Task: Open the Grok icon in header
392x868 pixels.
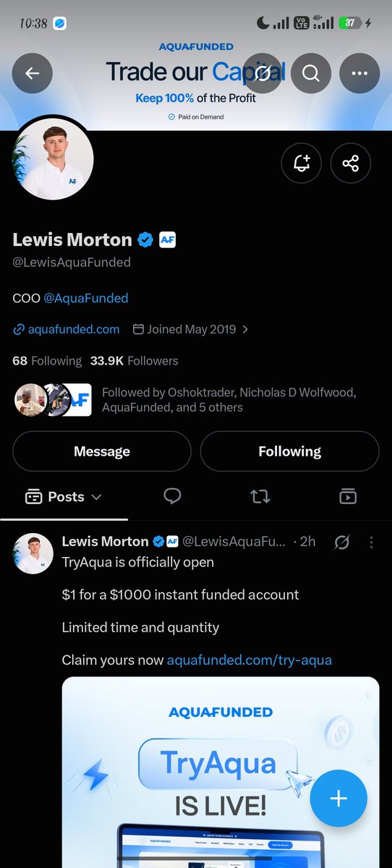Action: 263,73
